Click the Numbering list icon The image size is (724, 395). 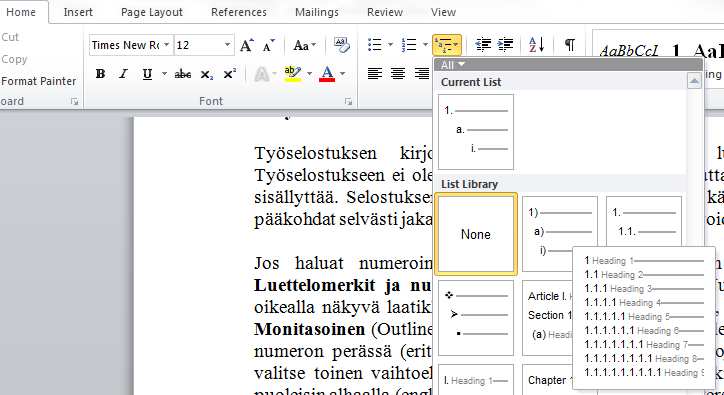(409, 45)
